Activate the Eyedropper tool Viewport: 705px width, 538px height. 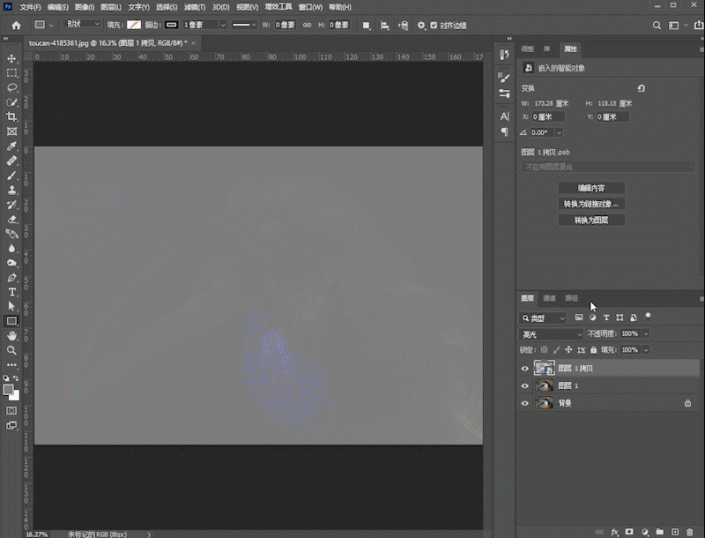point(12,146)
